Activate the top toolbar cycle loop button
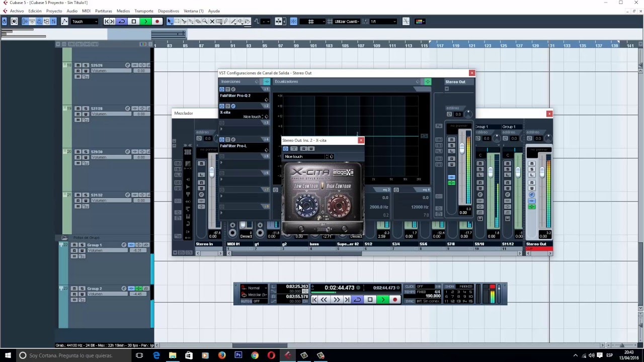644x362 pixels. point(121,21)
